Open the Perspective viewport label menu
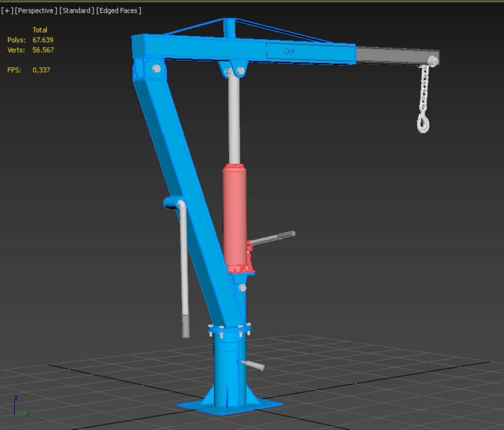The width and height of the screenshot is (504, 430). tap(36, 11)
